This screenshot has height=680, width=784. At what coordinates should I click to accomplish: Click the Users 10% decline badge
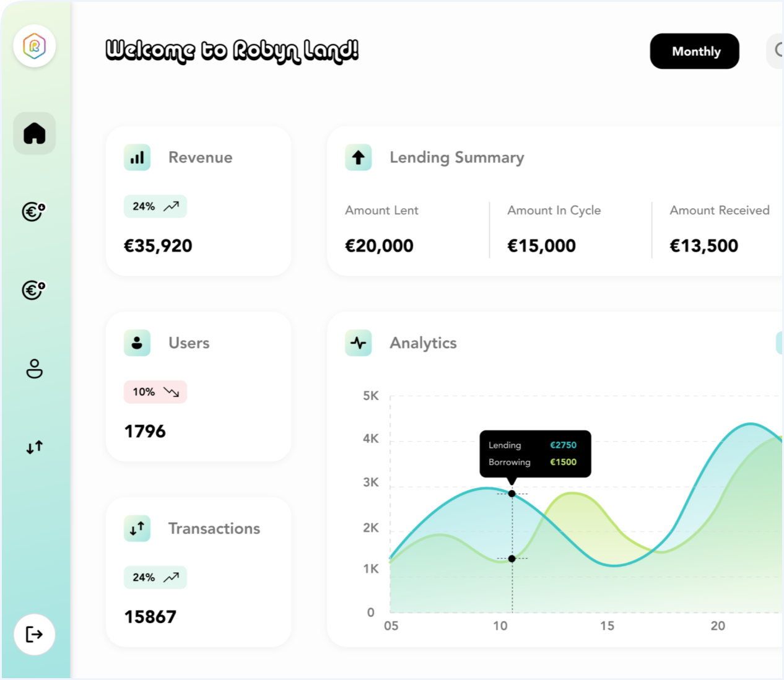point(155,392)
